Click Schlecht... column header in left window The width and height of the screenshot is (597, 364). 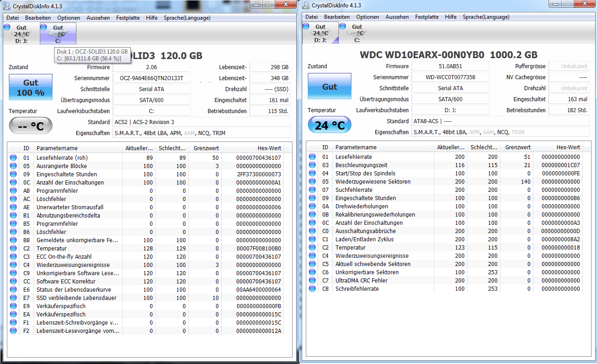[x=173, y=148]
